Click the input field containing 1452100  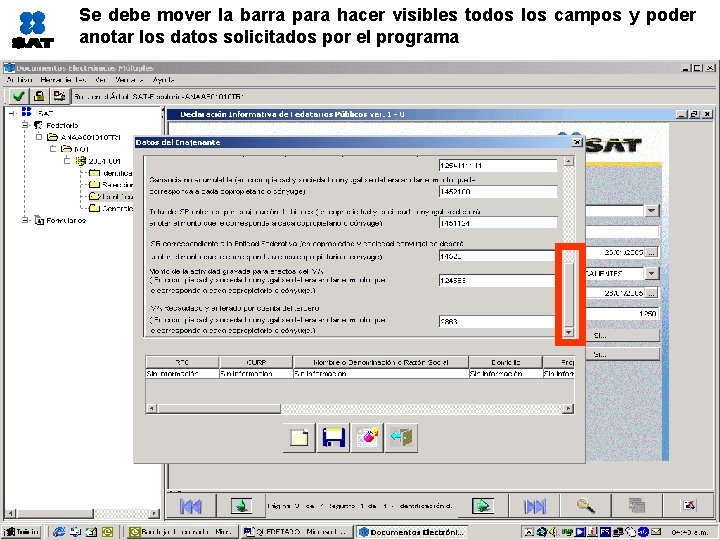pos(498,191)
